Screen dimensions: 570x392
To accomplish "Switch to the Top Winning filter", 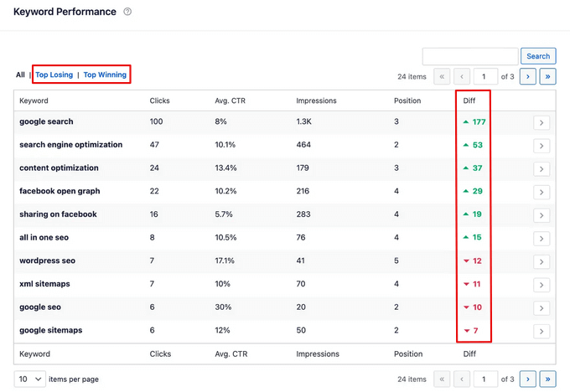I will pos(105,75).
